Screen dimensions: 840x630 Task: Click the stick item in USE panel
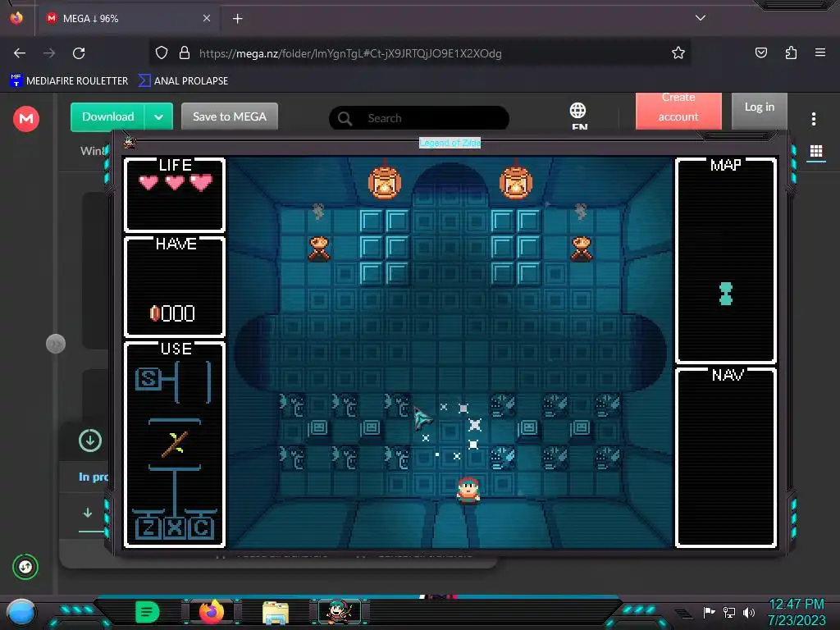175,444
